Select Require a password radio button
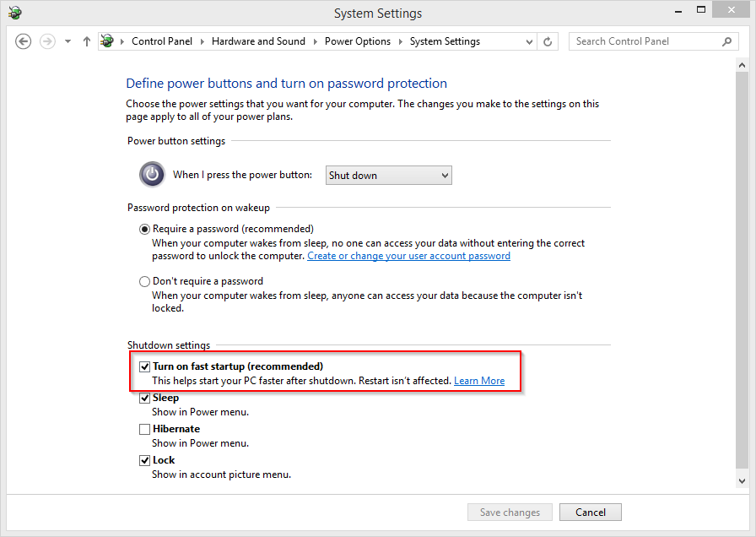Screen dimensions: 756x537 tap(144, 229)
